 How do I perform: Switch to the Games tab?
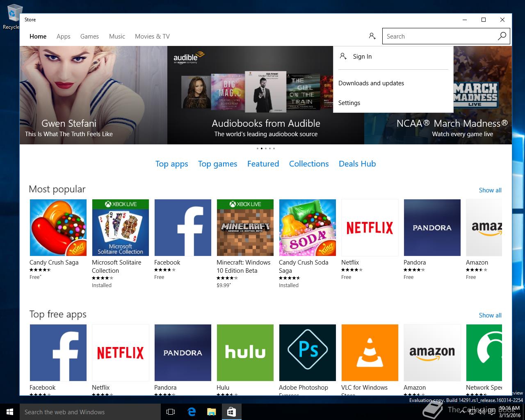89,36
